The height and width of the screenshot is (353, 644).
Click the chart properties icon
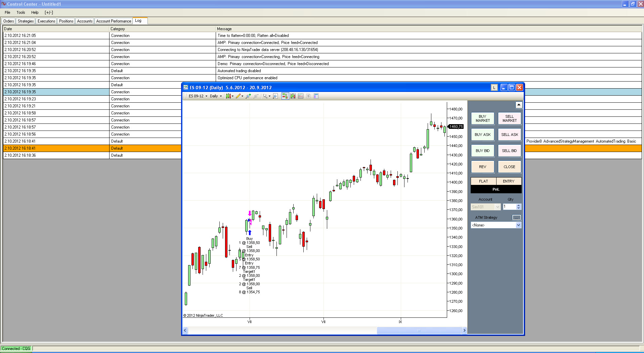[316, 96]
